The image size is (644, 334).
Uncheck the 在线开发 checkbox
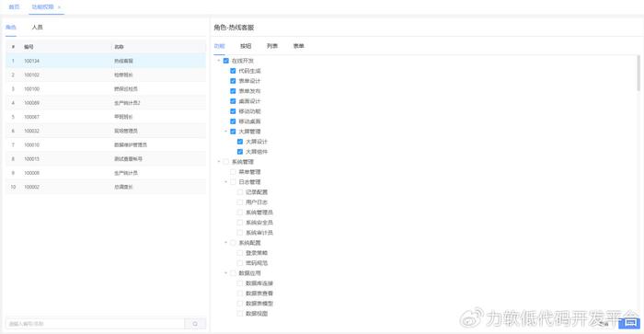(x=226, y=61)
